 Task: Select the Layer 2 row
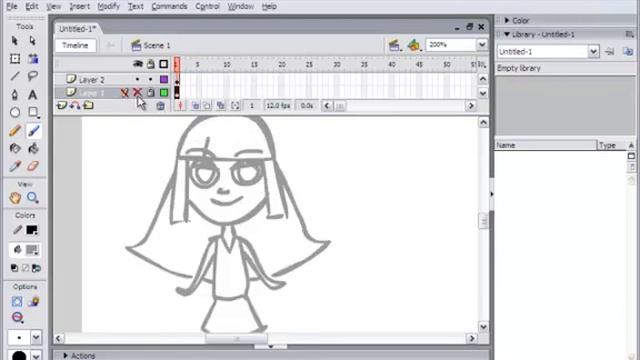113,79
